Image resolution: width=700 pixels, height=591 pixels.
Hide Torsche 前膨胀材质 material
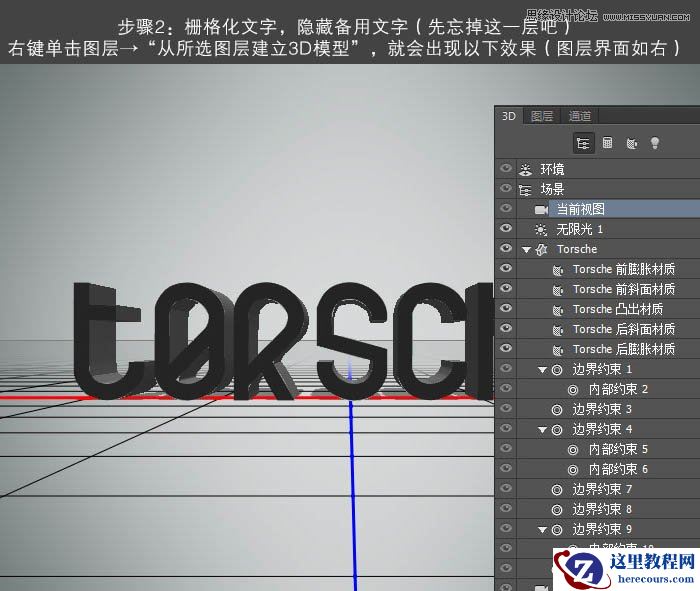click(x=506, y=268)
